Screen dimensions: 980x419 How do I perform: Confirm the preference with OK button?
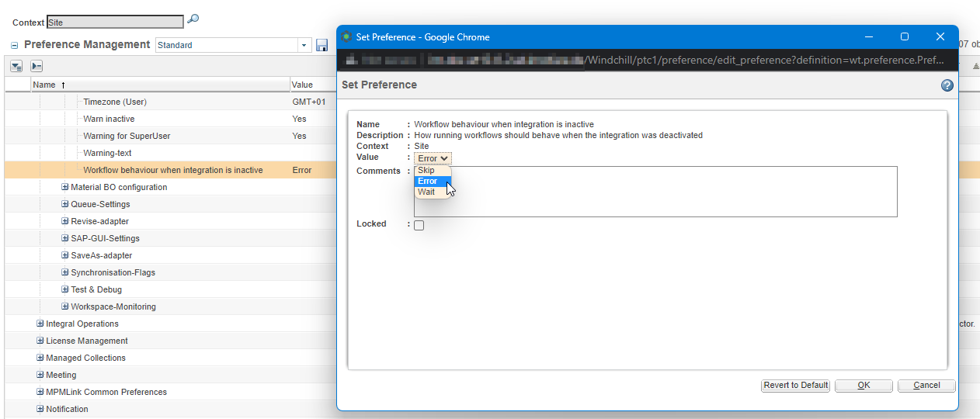(x=864, y=386)
